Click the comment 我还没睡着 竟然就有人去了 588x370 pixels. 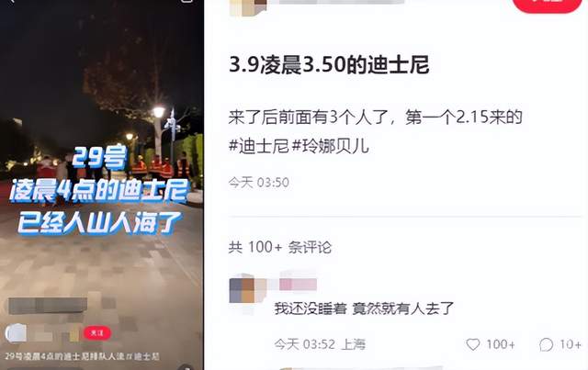click(364, 308)
